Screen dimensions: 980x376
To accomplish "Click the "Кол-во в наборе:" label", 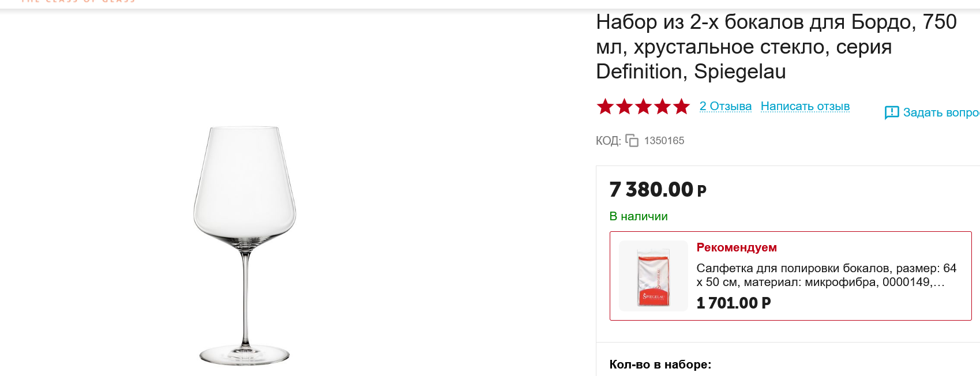I will 660,364.
